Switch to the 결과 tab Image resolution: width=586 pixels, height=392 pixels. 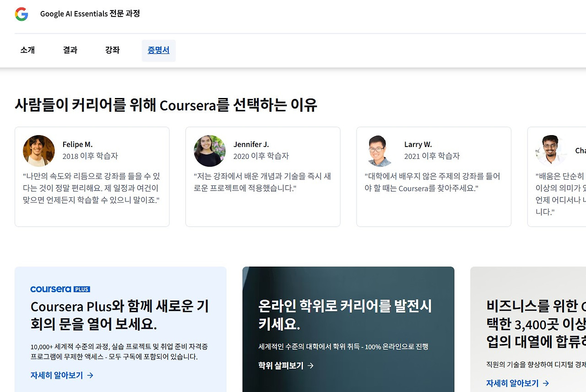[x=70, y=50]
